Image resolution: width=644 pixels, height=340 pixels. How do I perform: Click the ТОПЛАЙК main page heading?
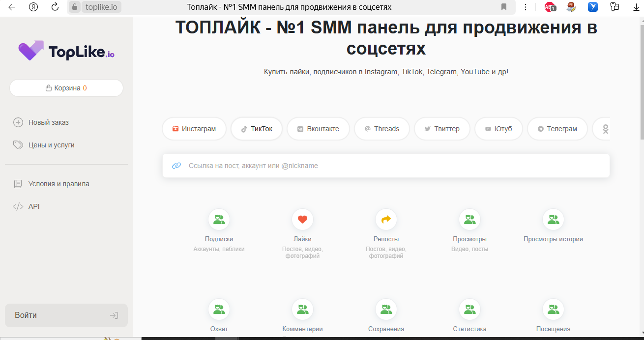pyautogui.click(x=386, y=38)
